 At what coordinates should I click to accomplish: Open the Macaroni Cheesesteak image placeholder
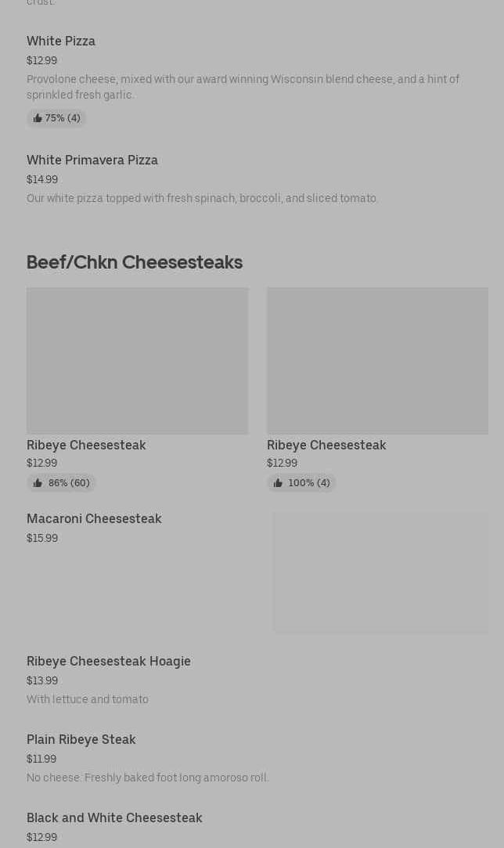[x=380, y=572]
